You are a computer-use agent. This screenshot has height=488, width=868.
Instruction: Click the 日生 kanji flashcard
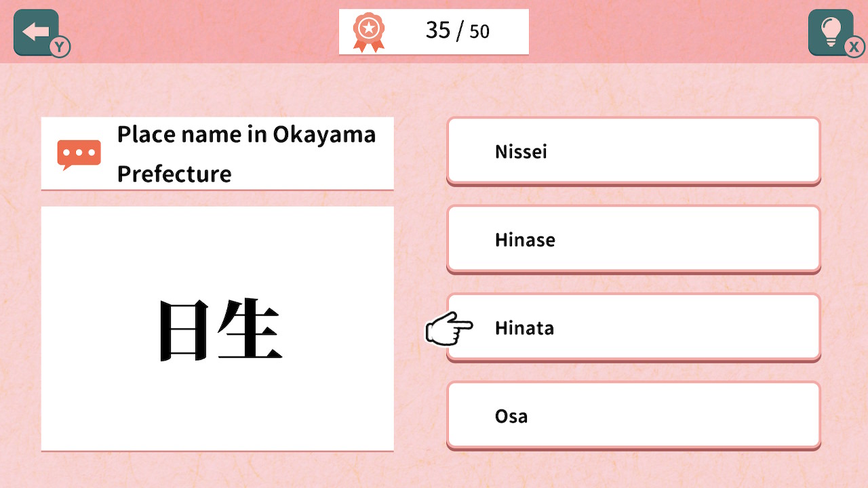click(x=217, y=327)
